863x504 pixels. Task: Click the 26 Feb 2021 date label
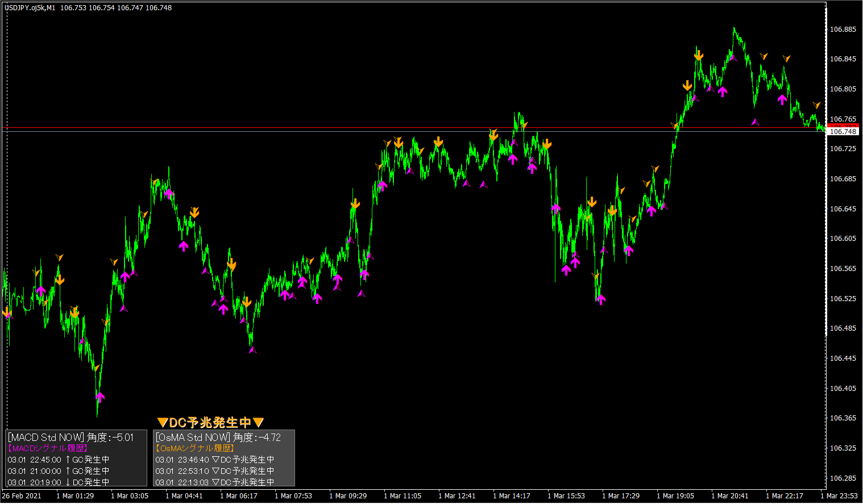pyautogui.click(x=22, y=496)
